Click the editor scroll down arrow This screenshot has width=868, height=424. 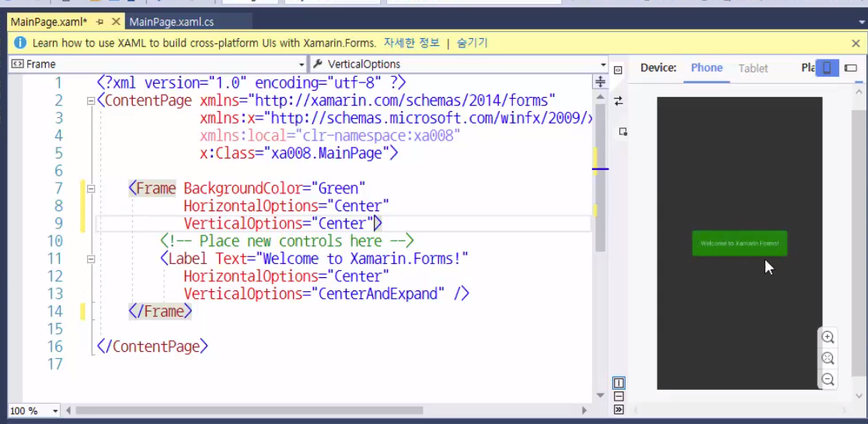[x=600, y=396]
